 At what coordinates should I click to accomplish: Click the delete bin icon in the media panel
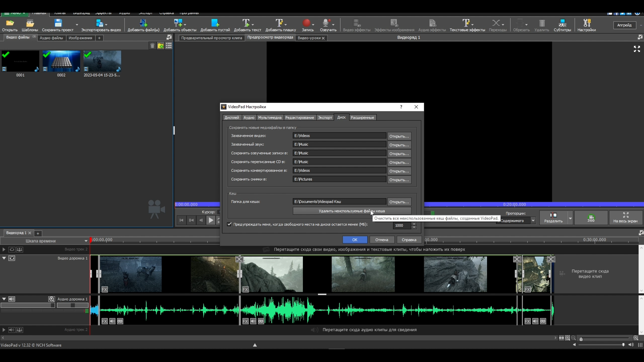[152, 46]
